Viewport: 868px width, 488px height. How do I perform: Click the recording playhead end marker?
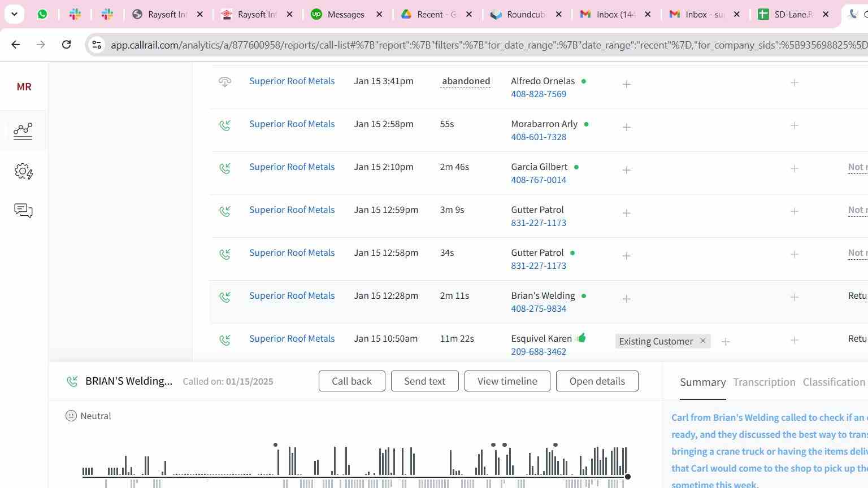tap(627, 477)
